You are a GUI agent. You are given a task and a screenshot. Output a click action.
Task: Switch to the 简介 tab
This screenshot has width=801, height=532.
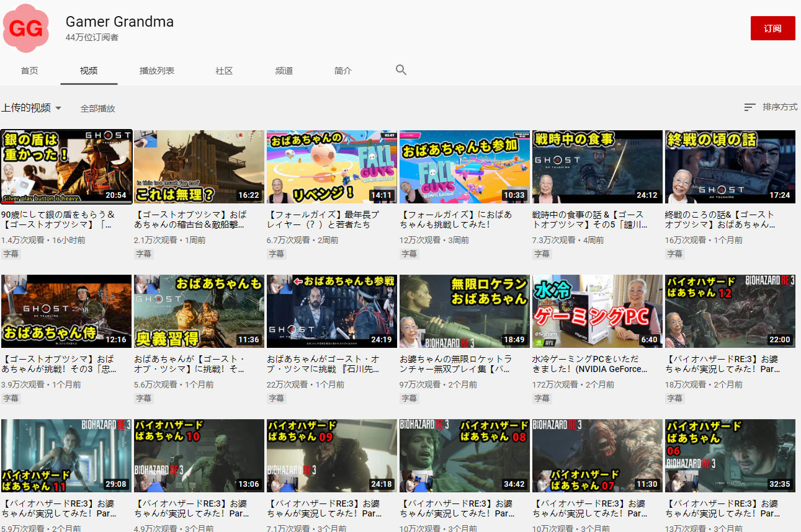pyautogui.click(x=343, y=71)
